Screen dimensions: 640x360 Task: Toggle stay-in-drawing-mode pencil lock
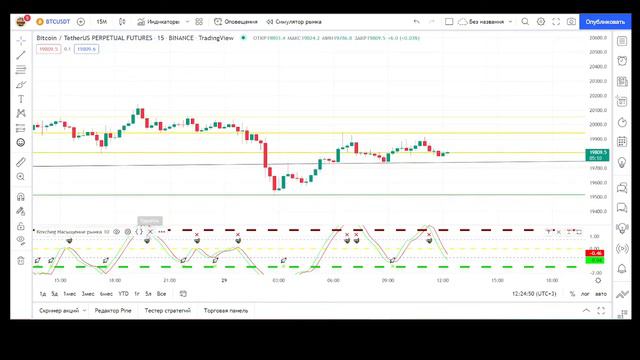click(x=21, y=211)
